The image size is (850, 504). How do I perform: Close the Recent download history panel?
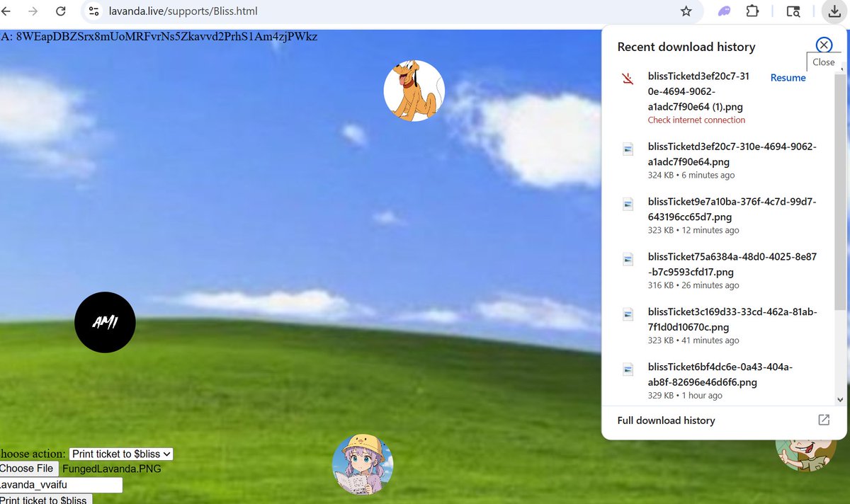(x=824, y=45)
